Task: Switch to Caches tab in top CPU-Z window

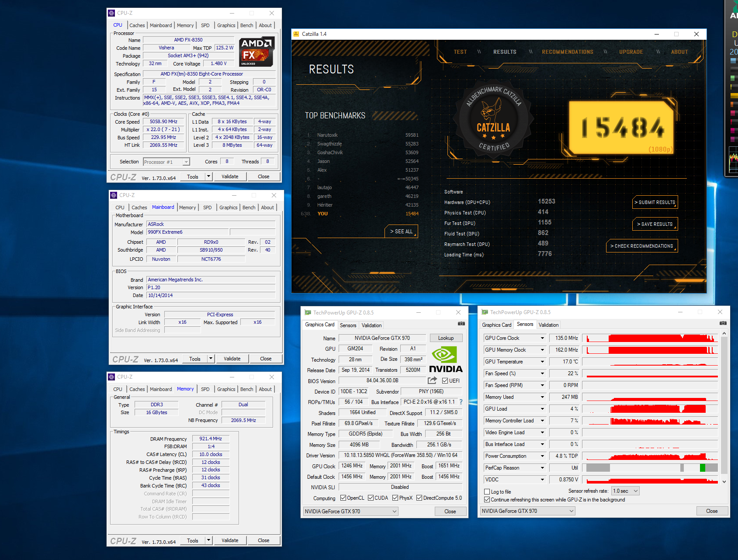Action: tap(137, 25)
